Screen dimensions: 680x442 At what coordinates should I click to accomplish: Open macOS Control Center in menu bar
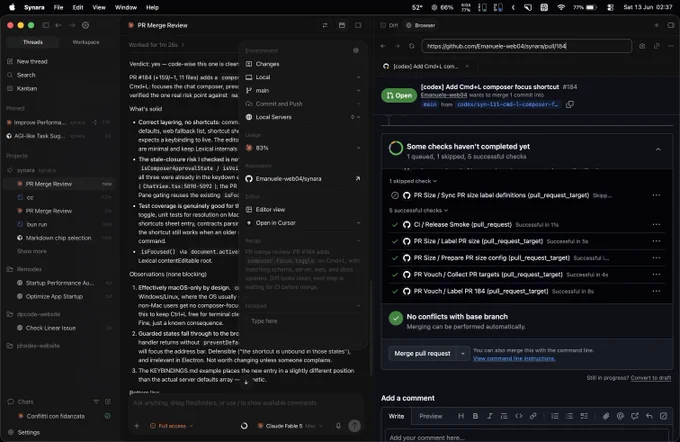click(610, 7)
